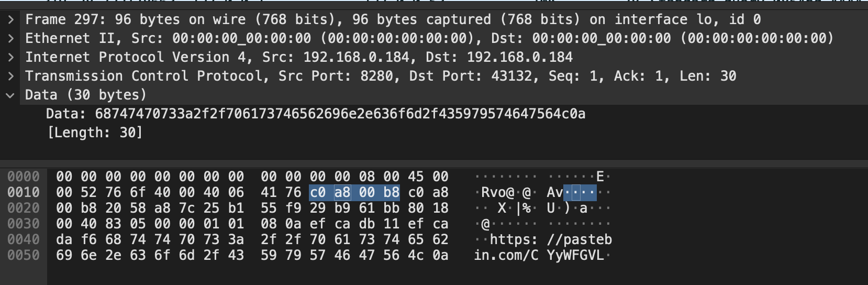Click the 0050 offset in hex dump
The height and width of the screenshot is (285, 868).
[24, 256]
